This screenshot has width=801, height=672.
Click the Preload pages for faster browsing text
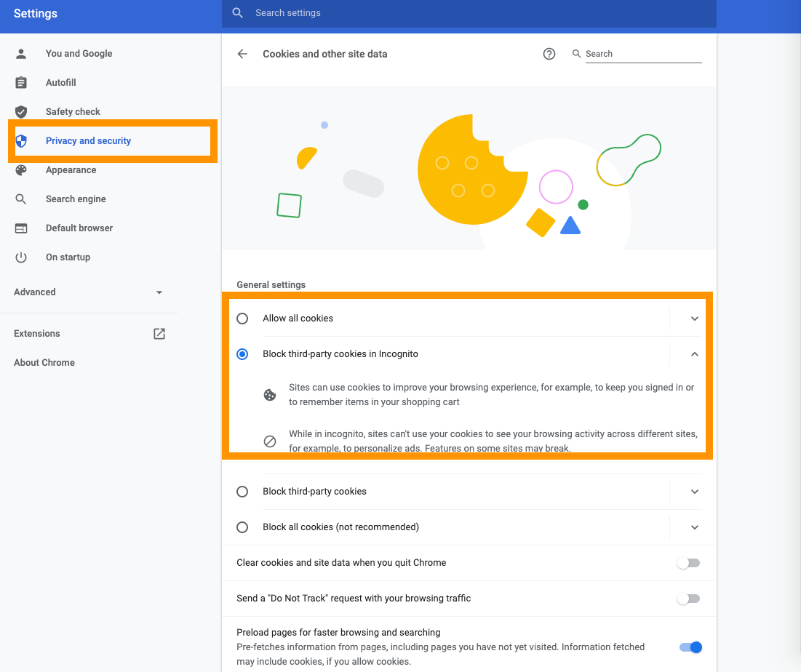(x=338, y=632)
